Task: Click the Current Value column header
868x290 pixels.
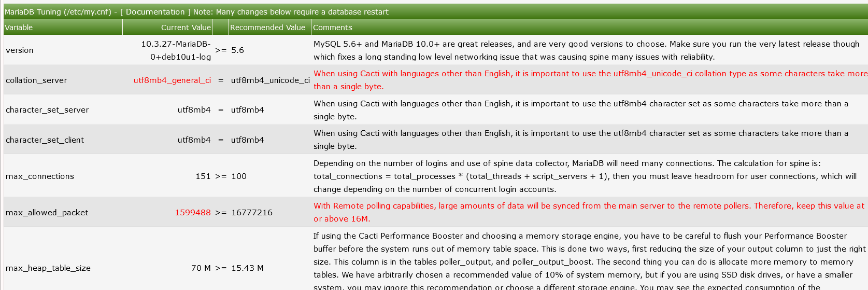Action: [x=186, y=27]
